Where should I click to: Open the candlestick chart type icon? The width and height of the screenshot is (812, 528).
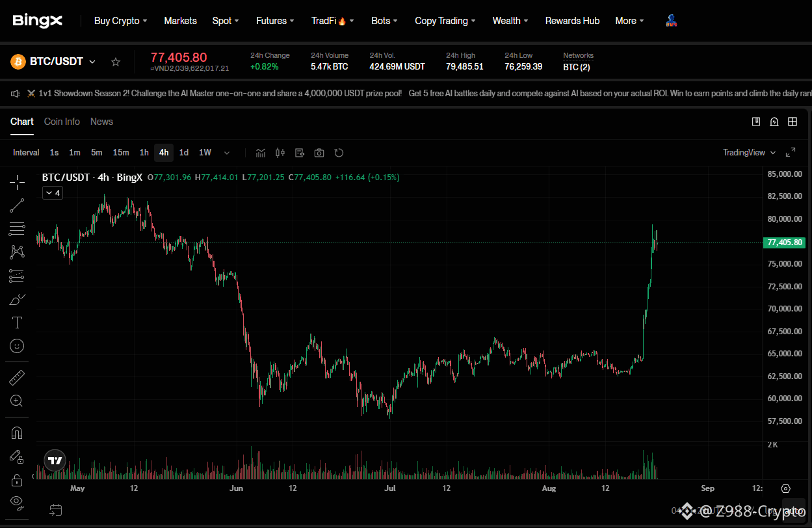point(280,153)
